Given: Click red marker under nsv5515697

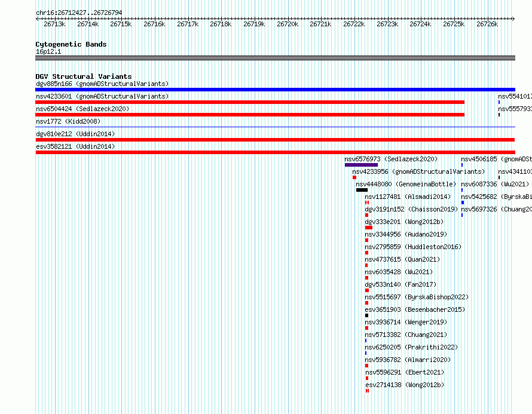Looking at the screenshot, I should coord(367,303).
